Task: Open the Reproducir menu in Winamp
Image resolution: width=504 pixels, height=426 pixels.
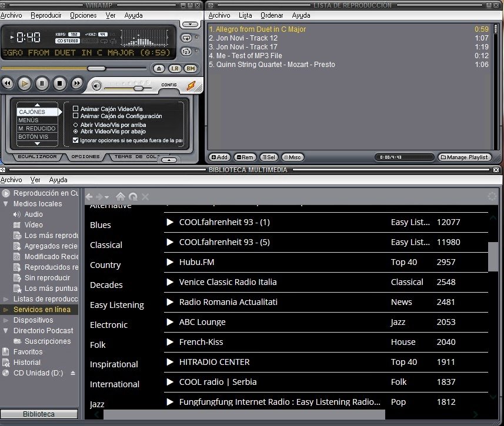Action: (x=46, y=15)
